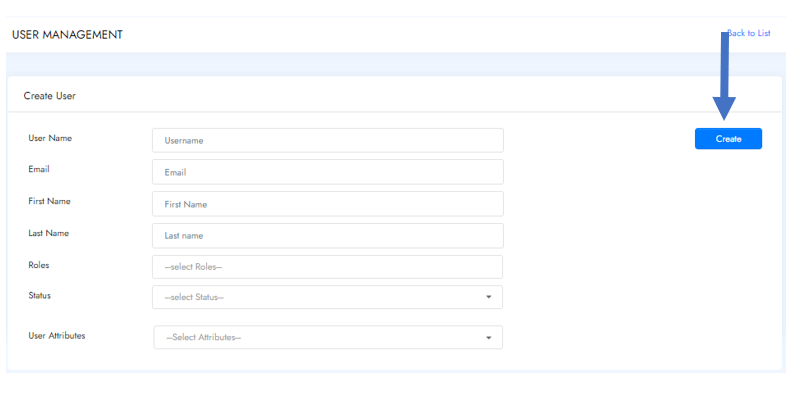Activate the Last name text box

pos(328,236)
